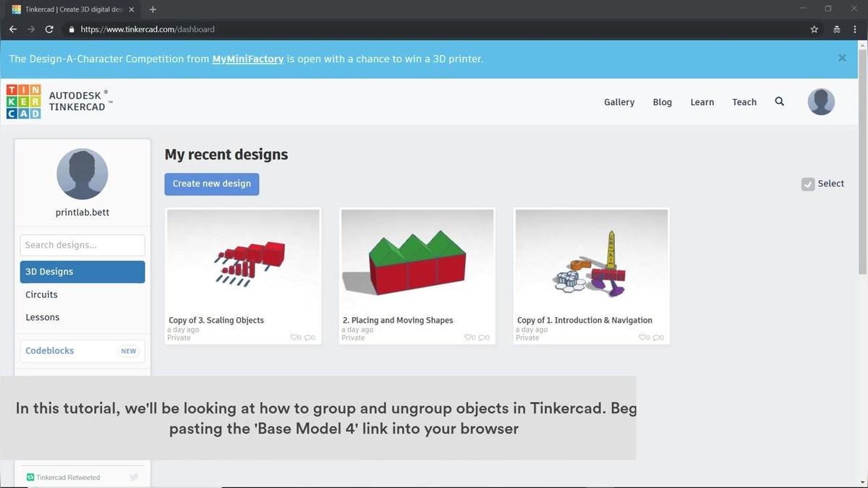Click the My recent designs heading
The image size is (868, 488).
tap(226, 154)
